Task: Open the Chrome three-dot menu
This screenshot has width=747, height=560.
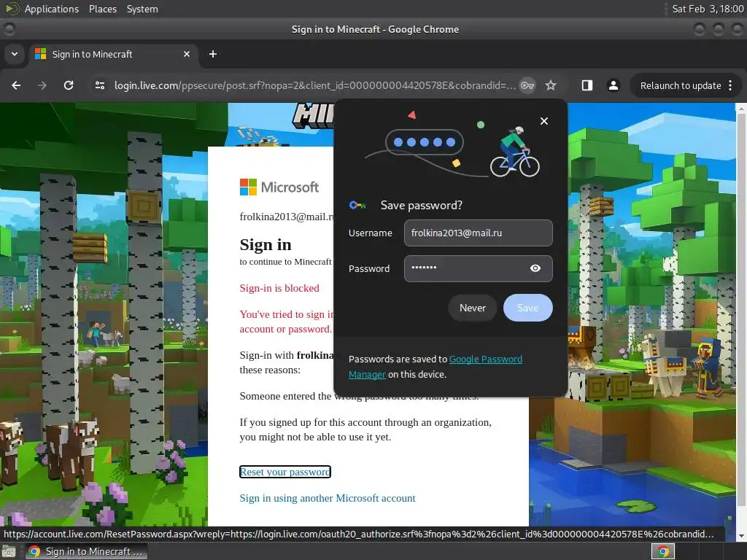Action: [x=730, y=85]
